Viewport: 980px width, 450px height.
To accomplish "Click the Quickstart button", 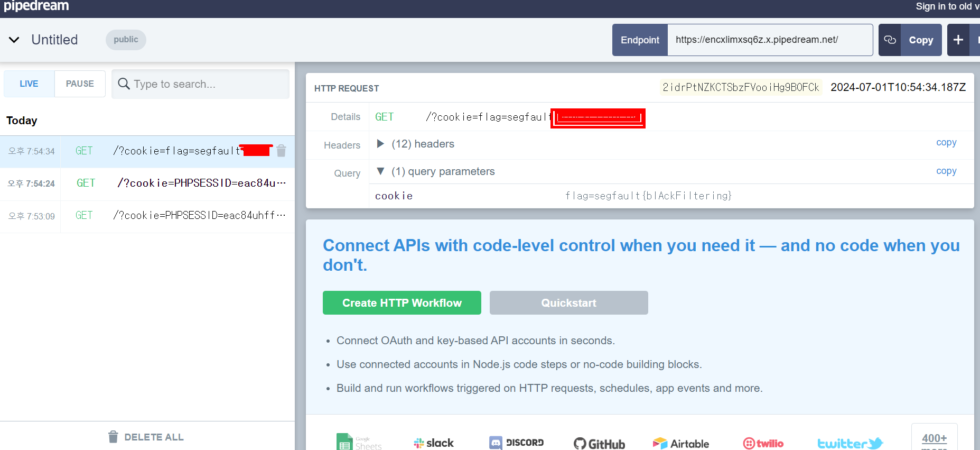I will (569, 303).
